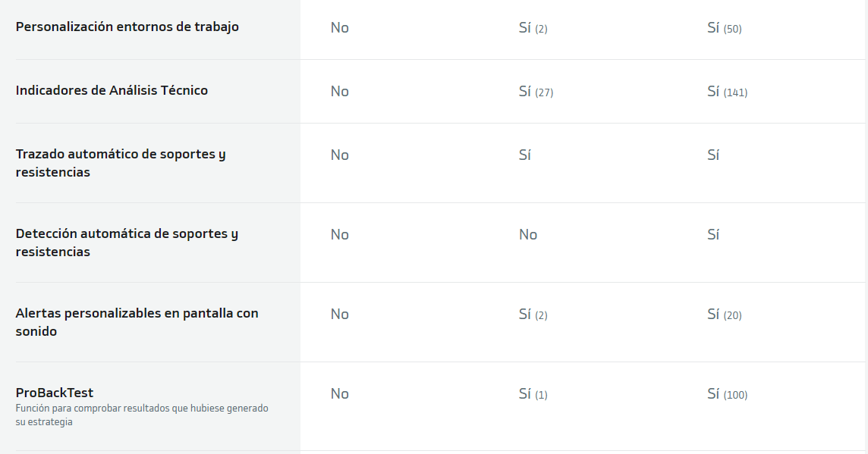Click the 'Sí (1)' ProBackTest value
Image resolution: width=868 pixels, height=454 pixels.
click(x=533, y=394)
